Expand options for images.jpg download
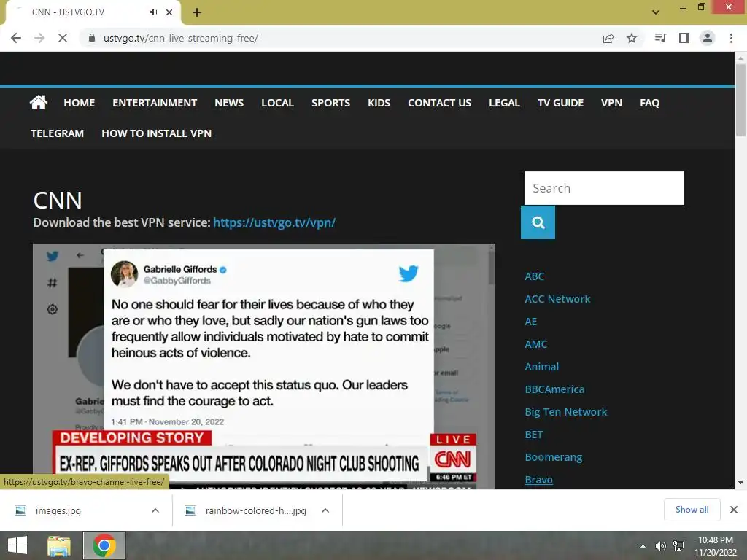 [x=155, y=510]
